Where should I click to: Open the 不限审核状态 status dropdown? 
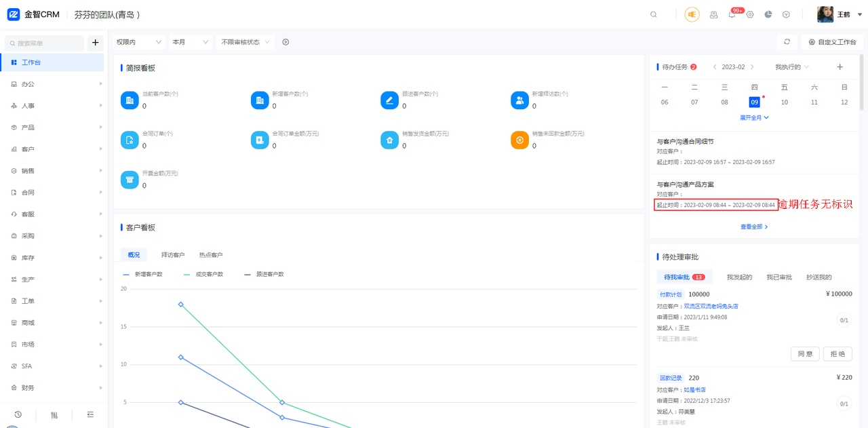(x=245, y=42)
